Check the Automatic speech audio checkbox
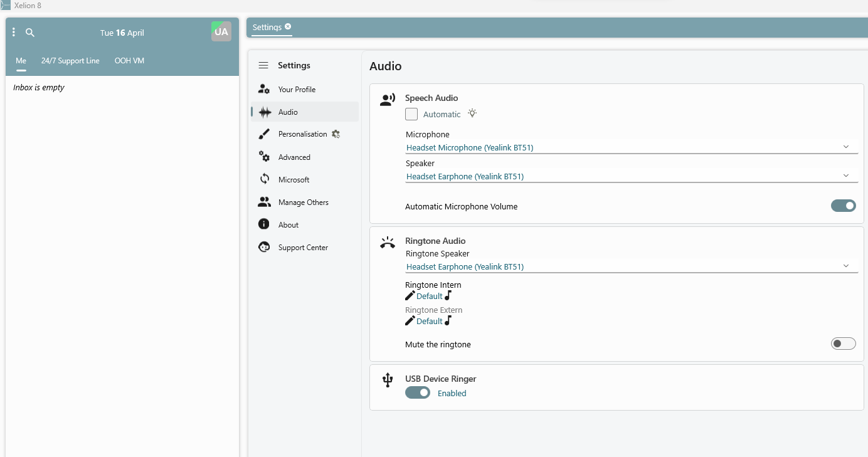Screen dimensions: 868x457 pyautogui.click(x=411, y=114)
